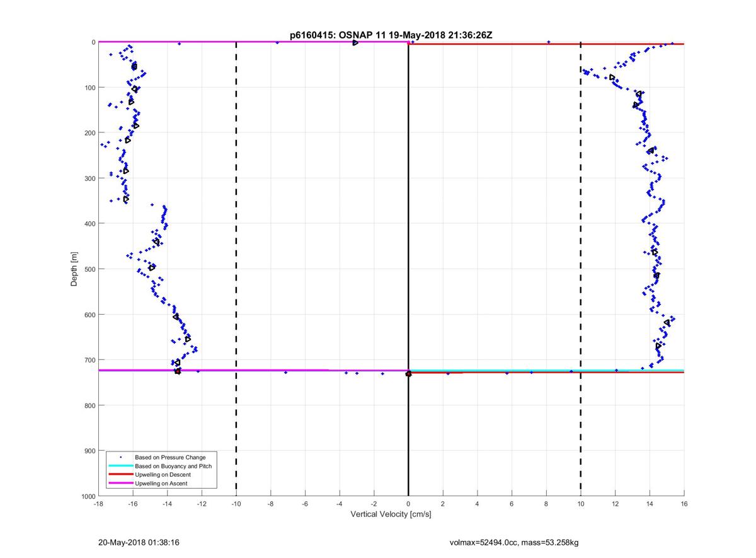Select depth tick label '500'
Screen dimensions: 756x558
[x=89, y=269]
